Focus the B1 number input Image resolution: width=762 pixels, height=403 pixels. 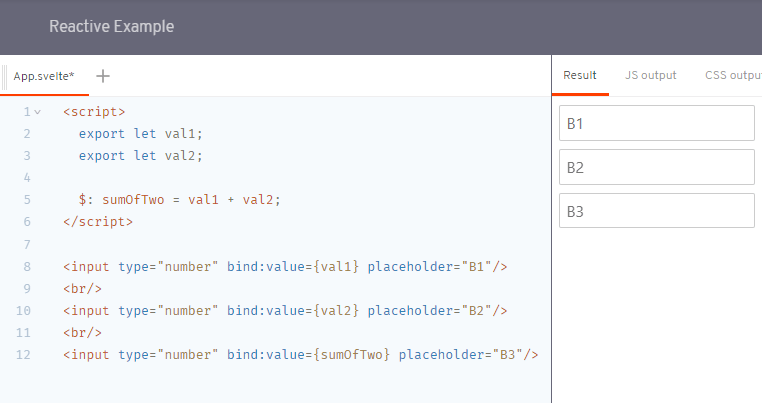[656, 124]
